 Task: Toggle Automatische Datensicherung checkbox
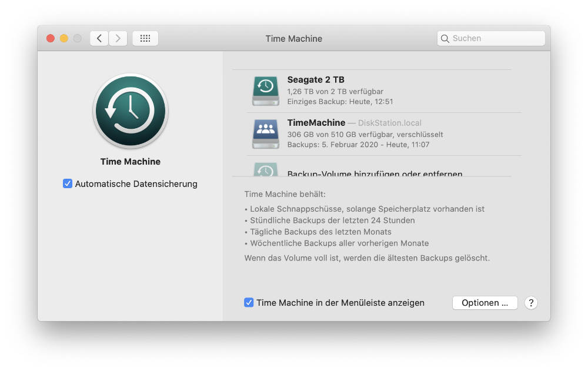point(68,183)
